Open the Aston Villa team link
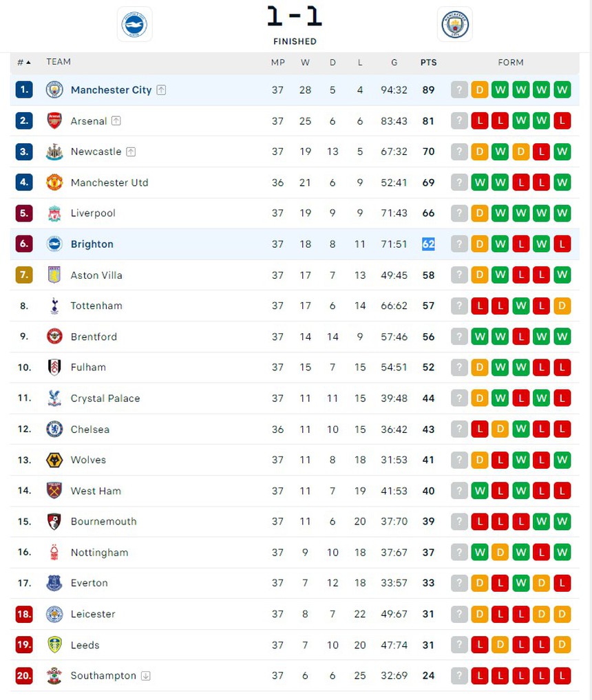Viewport: 592px width, 700px height. (96, 275)
